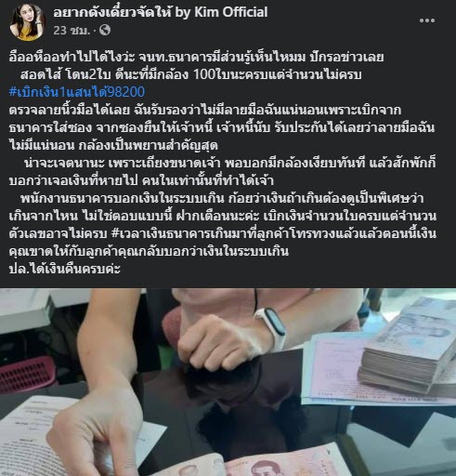
Task: Open the post via '23 ชม.' timestamp
Action: coord(72,31)
